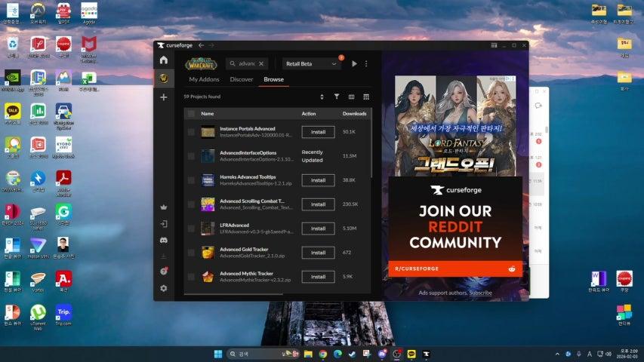Install Advanced Scrolling Combat Text
This screenshot has width=644, height=362.
tap(319, 204)
